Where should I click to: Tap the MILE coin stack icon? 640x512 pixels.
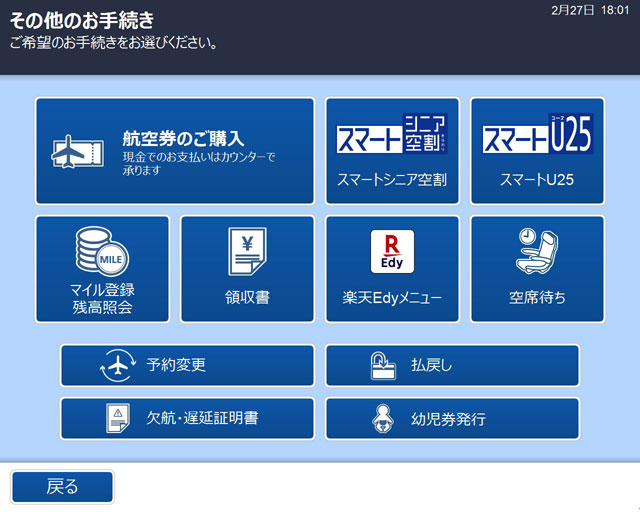pyautogui.click(x=102, y=252)
